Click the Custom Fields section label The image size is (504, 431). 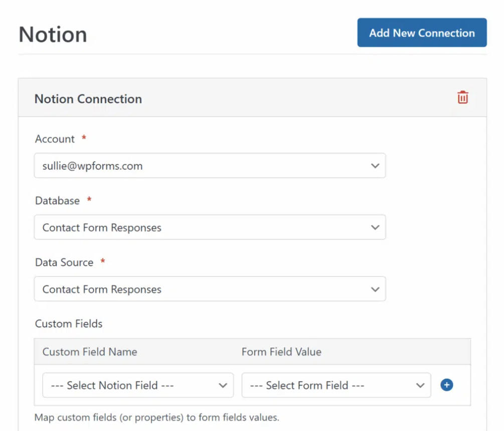(x=69, y=324)
